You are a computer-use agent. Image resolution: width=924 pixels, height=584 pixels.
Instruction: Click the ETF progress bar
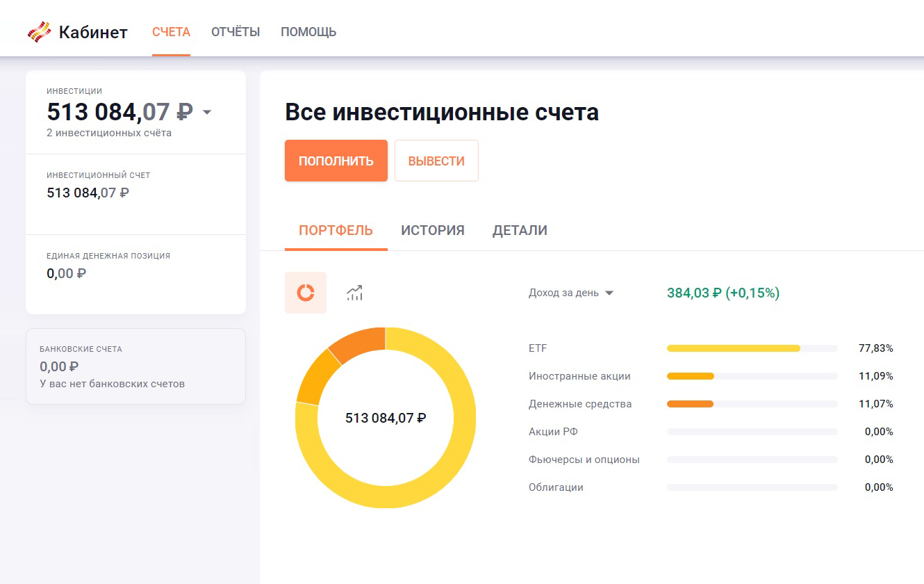tap(752, 348)
